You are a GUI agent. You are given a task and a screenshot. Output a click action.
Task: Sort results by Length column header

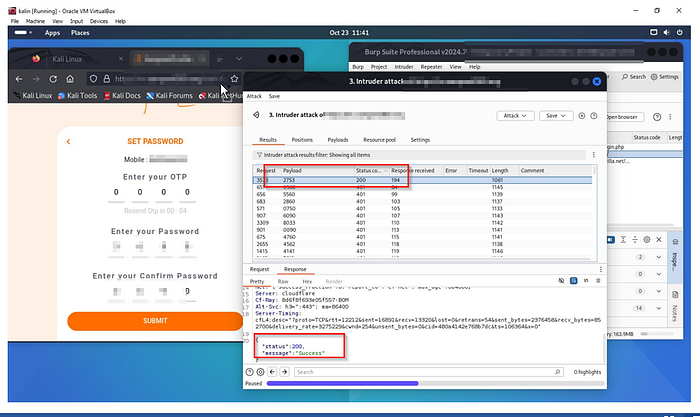click(504, 171)
